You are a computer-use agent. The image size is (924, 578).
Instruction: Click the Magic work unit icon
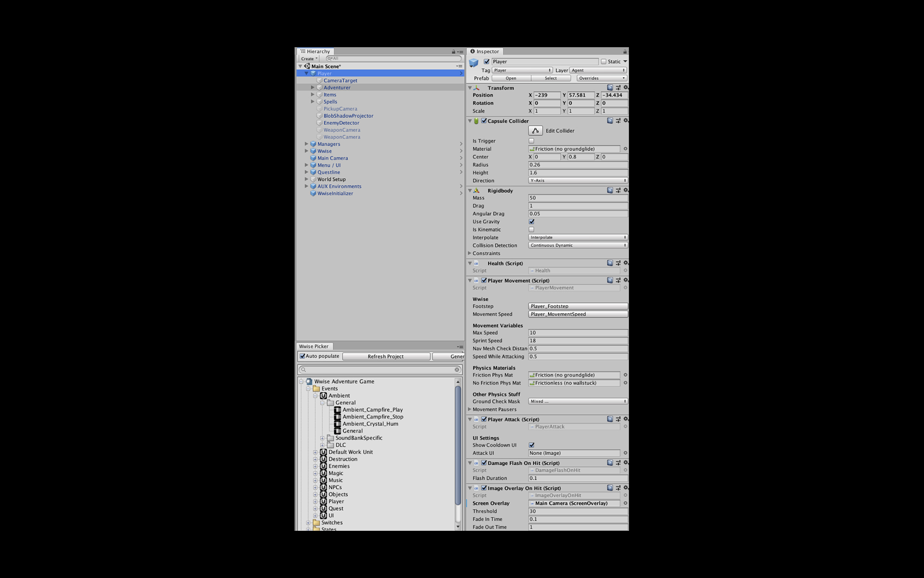[323, 473]
